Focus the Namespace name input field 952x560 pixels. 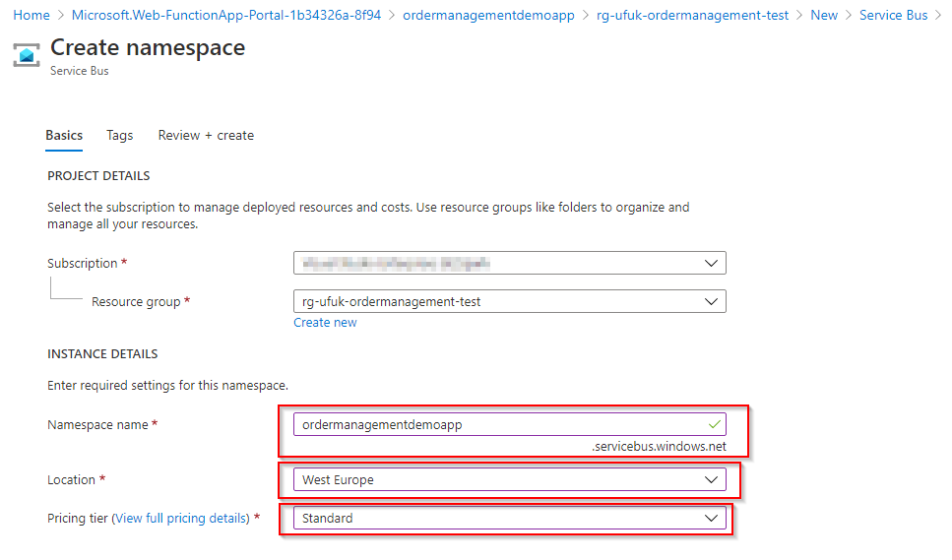pos(509,424)
